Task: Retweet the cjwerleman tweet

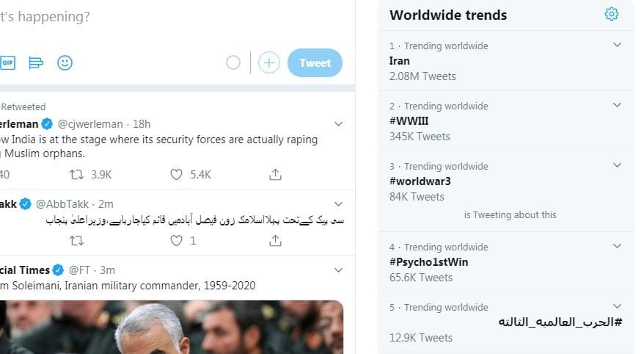Action: click(x=76, y=175)
